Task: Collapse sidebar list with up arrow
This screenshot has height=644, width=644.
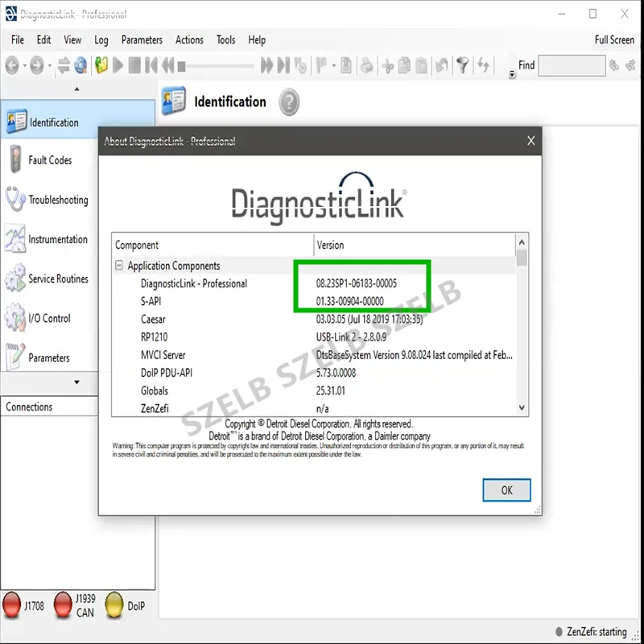Action: click(76, 89)
